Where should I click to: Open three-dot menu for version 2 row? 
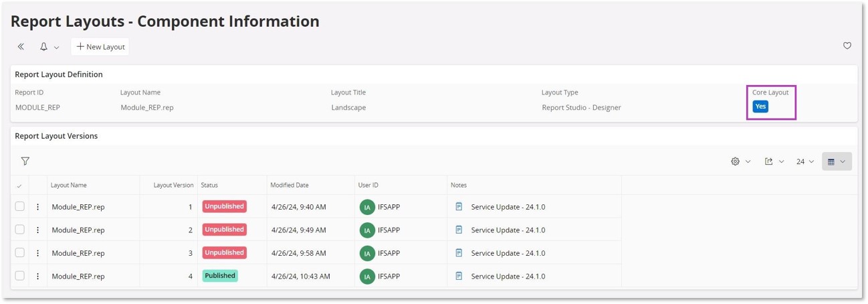pyautogui.click(x=37, y=230)
